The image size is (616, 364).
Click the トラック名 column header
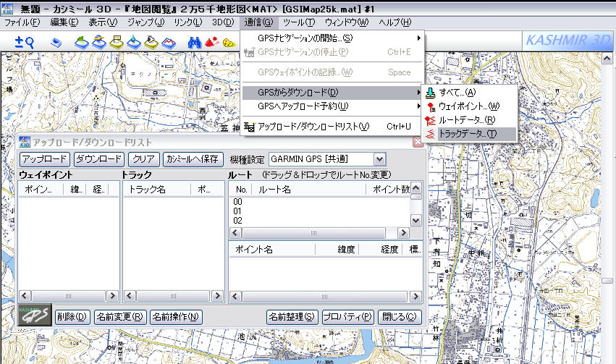(x=157, y=190)
